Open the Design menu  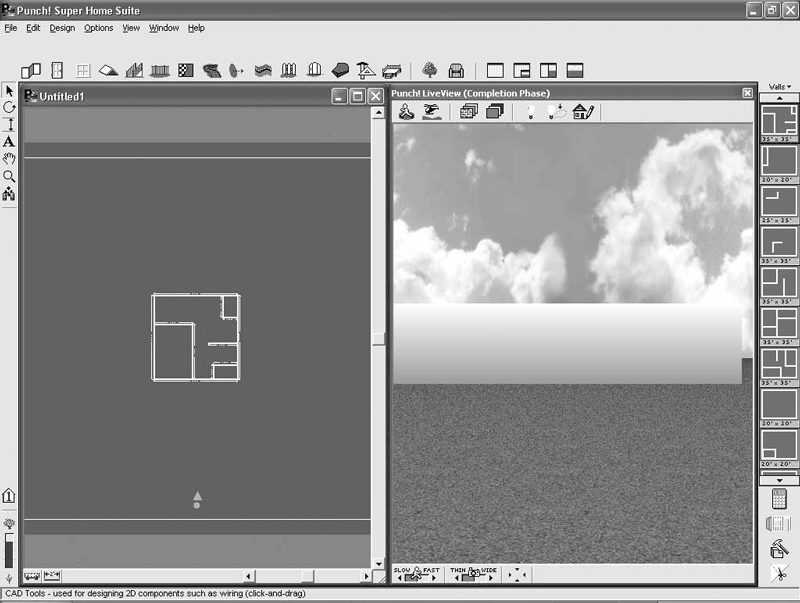62,28
